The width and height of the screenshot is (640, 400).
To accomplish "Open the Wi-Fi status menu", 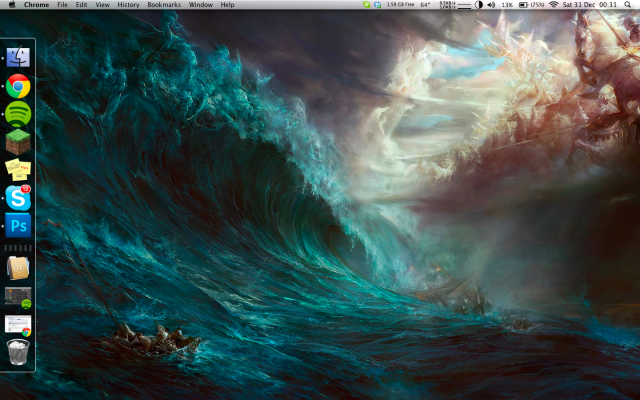I will pyautogui.click(x=553, y=5).
